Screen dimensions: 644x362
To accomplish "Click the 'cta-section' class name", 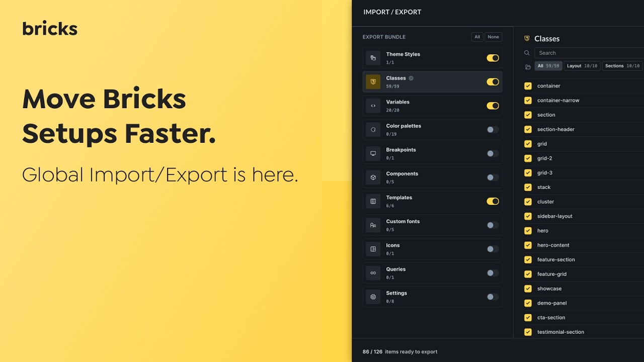I will pos(551,318).
